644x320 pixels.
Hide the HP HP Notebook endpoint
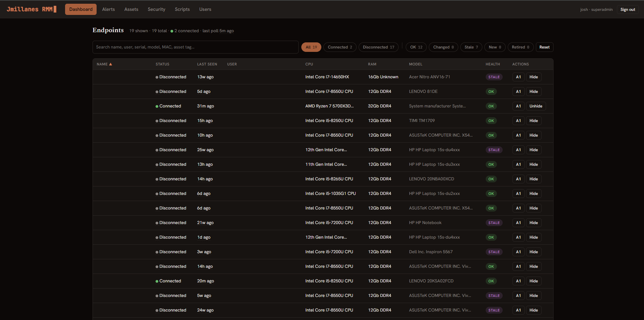pyautogui.click(x=534, y=223)
